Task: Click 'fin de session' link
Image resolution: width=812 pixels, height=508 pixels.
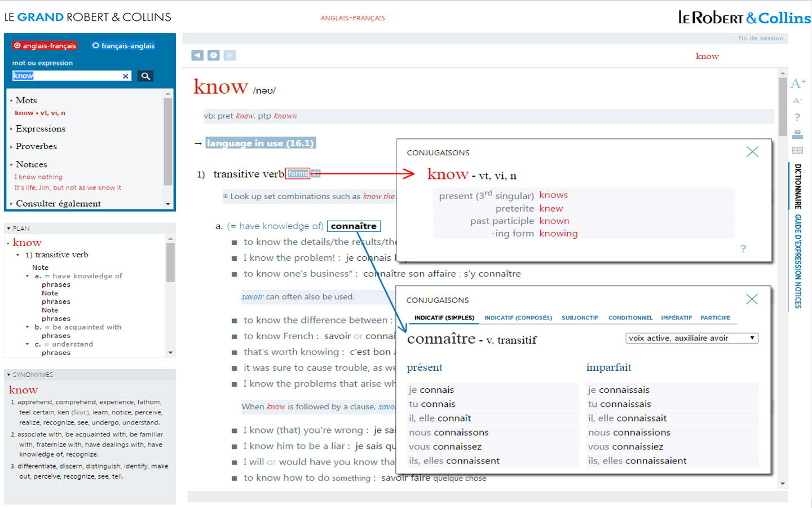Action: click(x=761, y=38)
